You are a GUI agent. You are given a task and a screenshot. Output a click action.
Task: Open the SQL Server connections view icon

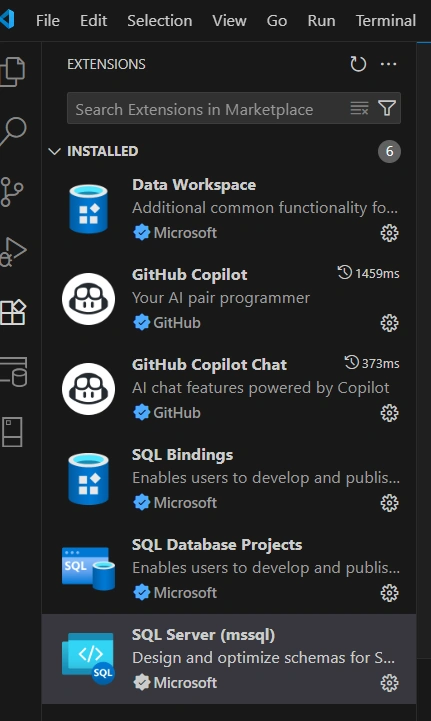(14, 372)
